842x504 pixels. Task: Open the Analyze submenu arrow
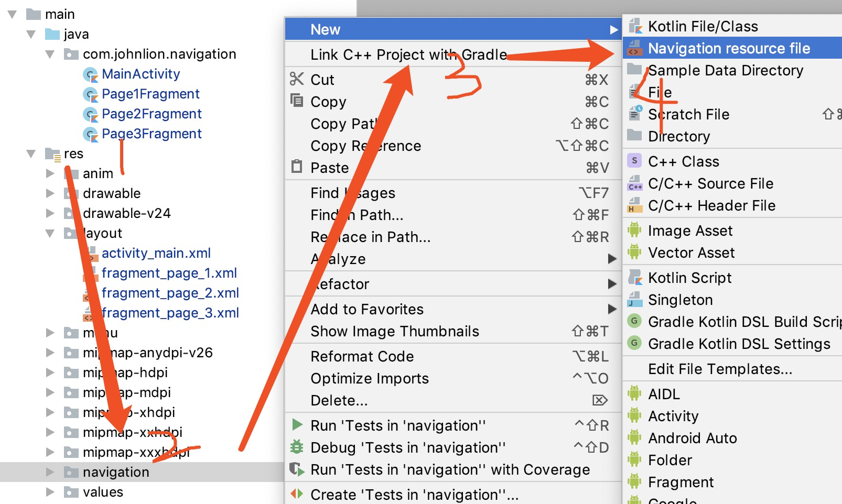point(611,259)
